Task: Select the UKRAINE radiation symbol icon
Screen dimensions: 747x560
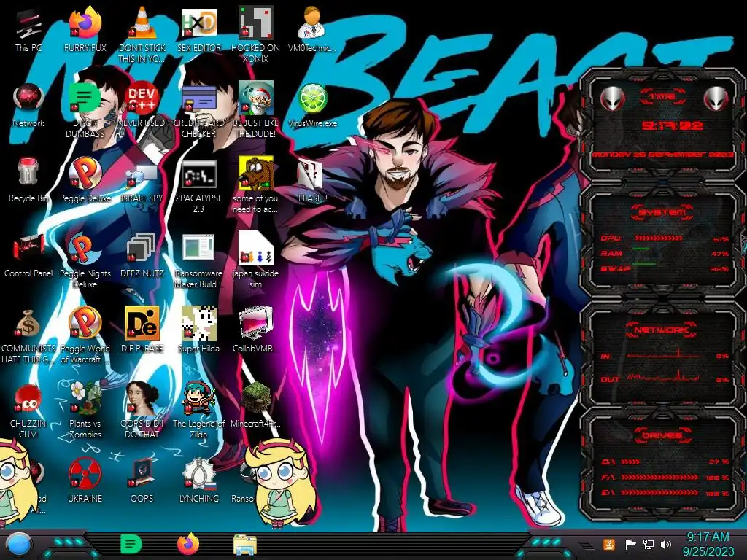Action: click(x=85, y=481)
